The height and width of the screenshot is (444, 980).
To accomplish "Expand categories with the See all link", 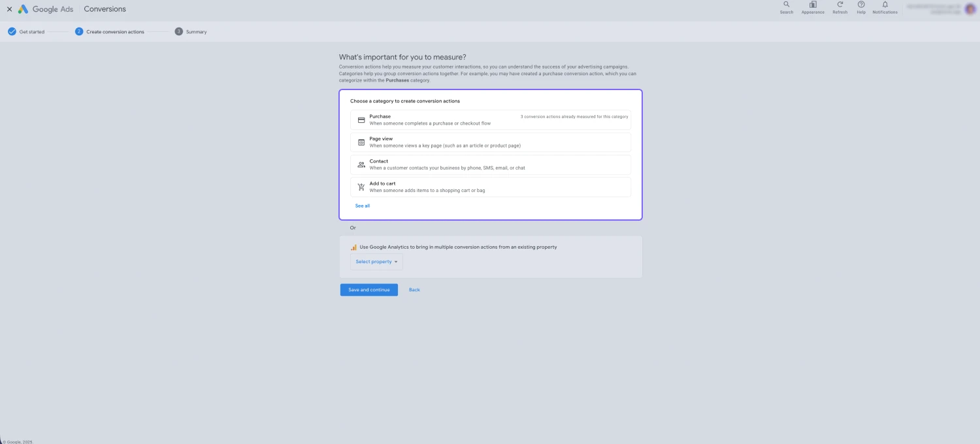I will [362, 206].
